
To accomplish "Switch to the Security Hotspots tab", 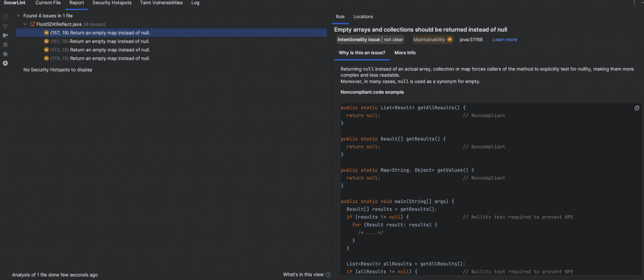I will (x=112, y=3).
